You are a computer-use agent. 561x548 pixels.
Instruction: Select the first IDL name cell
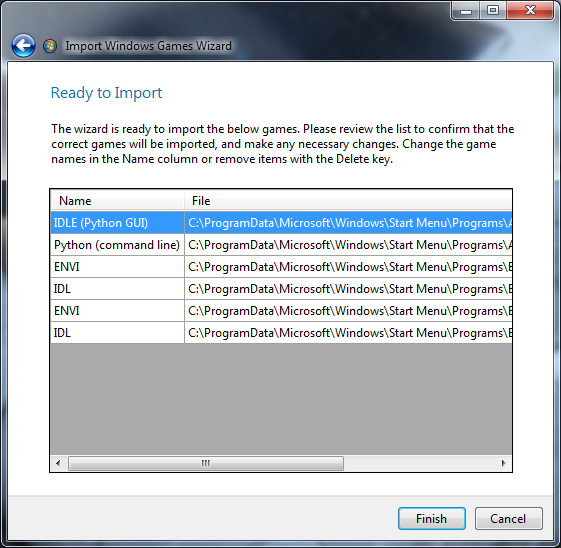(117, 289)
